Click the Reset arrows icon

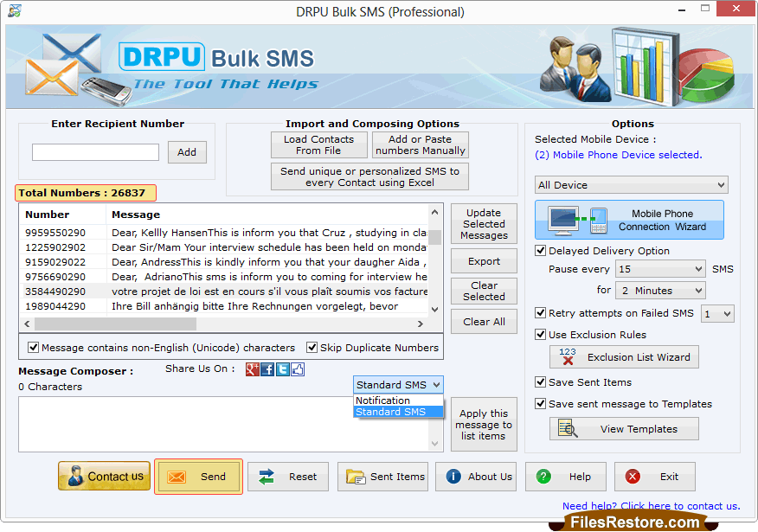coord(267,477)
